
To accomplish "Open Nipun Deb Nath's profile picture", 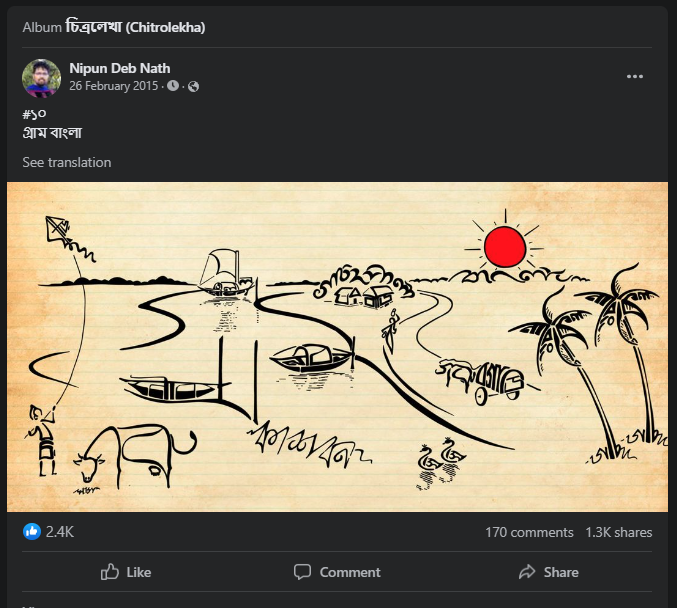I will [x=41, y=77].
